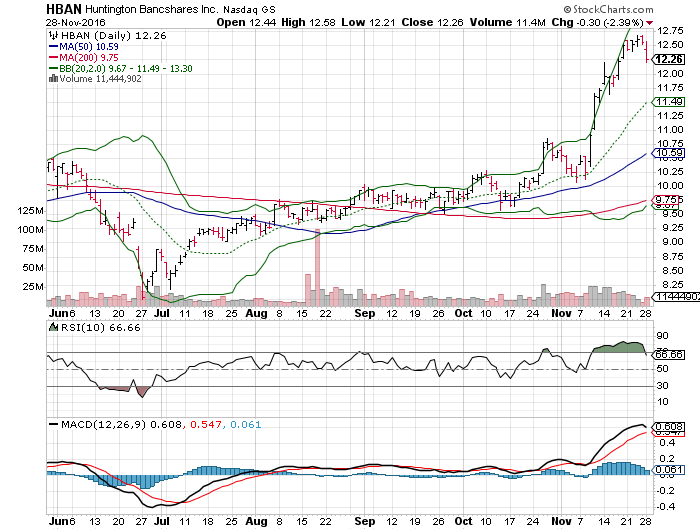
Task: Click the HBAN ticker symbol title
Action: click(x=64, y=8)
